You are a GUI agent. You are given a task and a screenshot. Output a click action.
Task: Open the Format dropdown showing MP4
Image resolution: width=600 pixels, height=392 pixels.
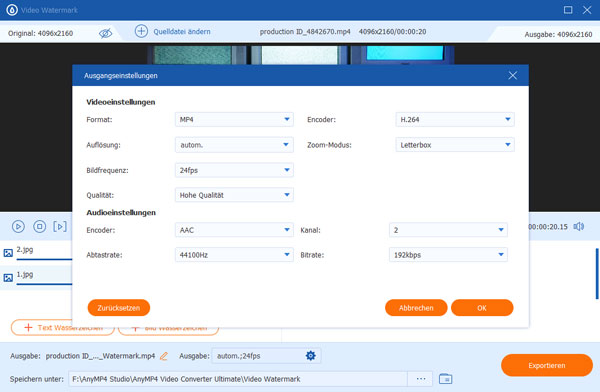pos(234,119)
